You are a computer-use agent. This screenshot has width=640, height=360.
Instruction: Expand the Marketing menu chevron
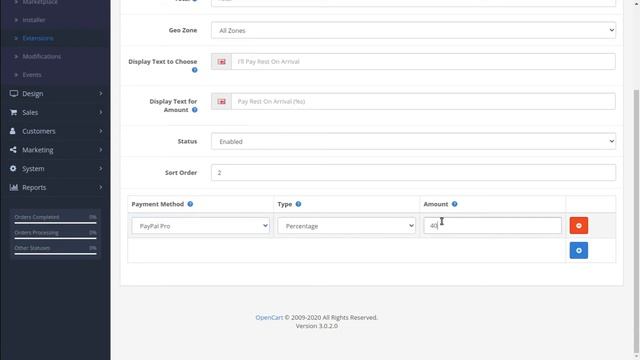click(100, 150)
